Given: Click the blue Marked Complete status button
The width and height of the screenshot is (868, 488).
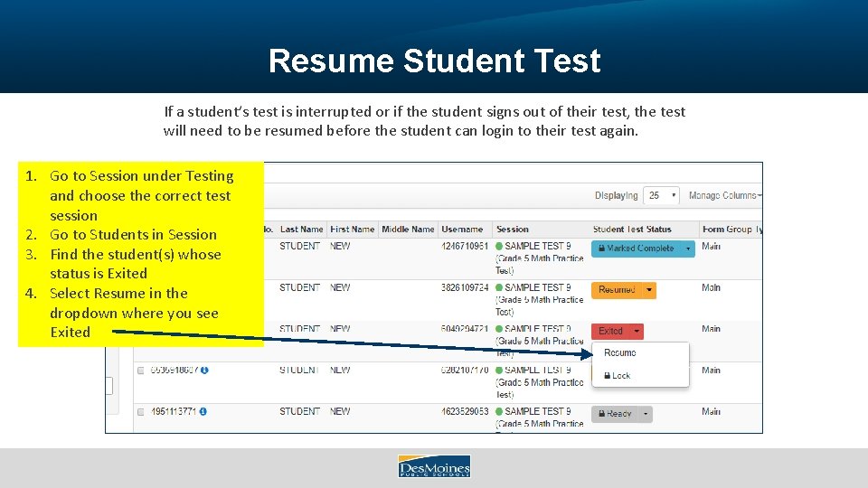Looking at the screenshot, I should click(637, 249).
